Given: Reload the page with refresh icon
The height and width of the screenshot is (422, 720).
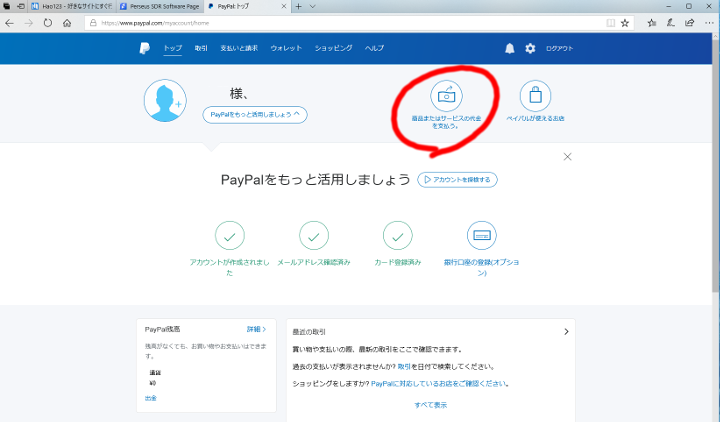Looking at the screenshot, I should click(48, 23).
